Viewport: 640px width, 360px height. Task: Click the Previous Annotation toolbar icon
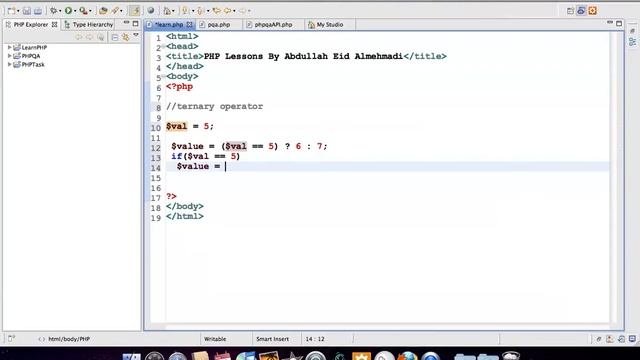[x=201, y=11]
